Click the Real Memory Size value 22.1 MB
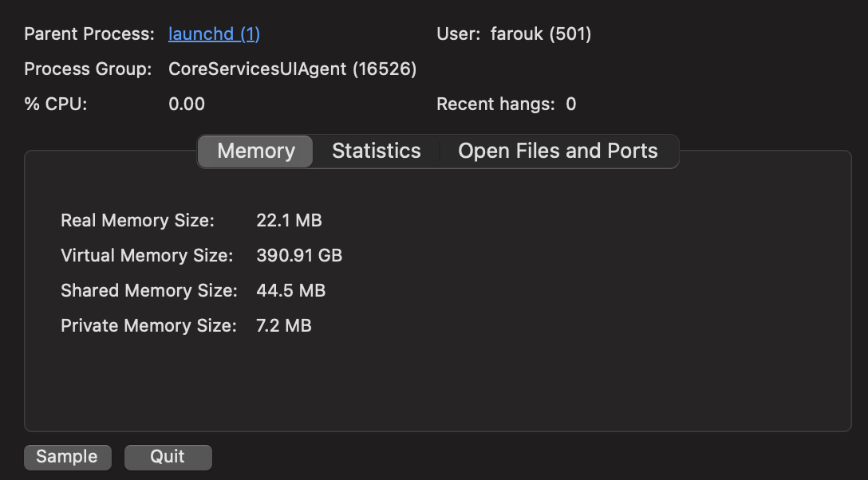This screenshot has height=480, width=868. (289, 221)
